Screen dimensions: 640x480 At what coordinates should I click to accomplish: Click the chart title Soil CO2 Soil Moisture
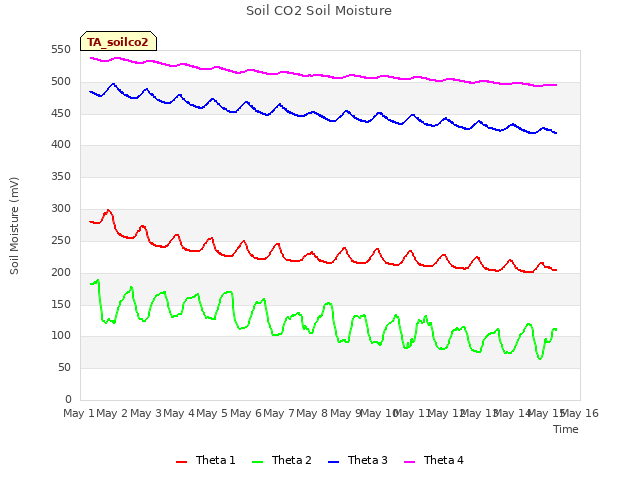[x=319, y=11]
